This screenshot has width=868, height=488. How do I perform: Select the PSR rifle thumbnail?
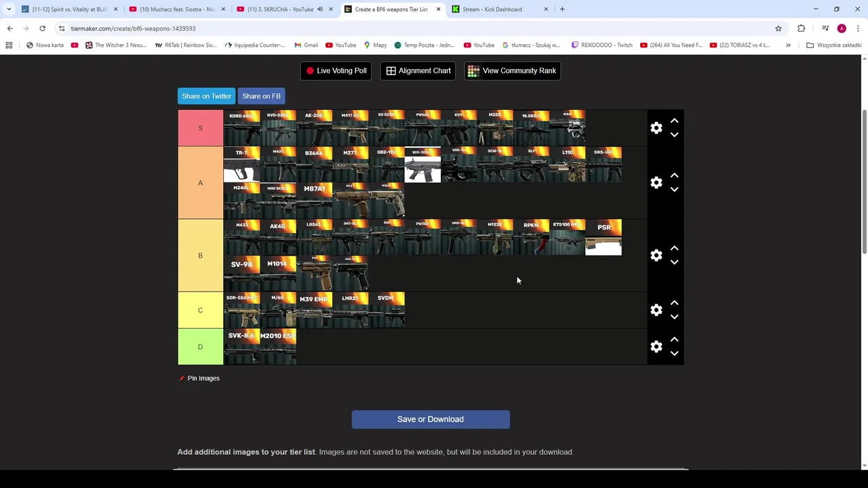(x=604, y=237)
